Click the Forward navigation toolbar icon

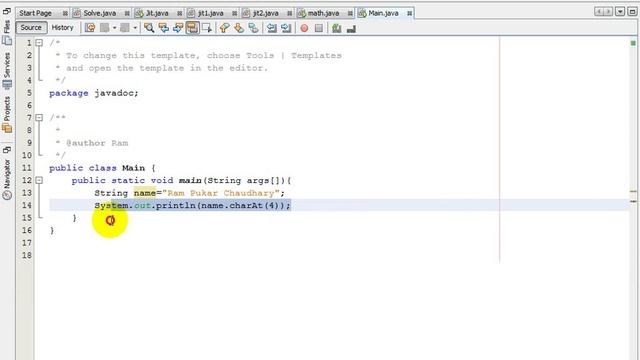pos(125,28)
